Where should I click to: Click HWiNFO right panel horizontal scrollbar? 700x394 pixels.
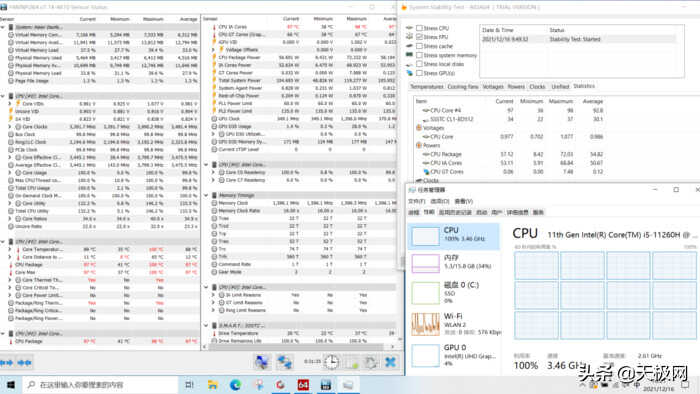pos(297,346)
